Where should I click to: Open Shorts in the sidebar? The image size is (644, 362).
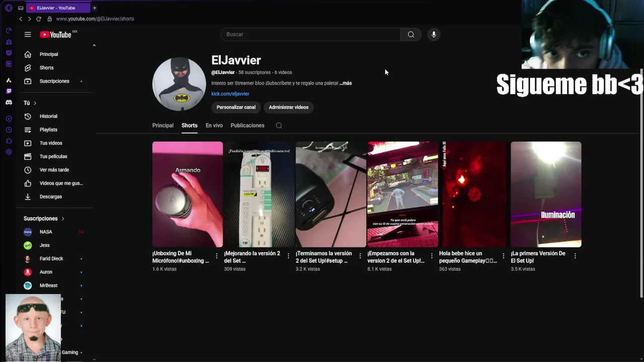[x=54, y=68]
